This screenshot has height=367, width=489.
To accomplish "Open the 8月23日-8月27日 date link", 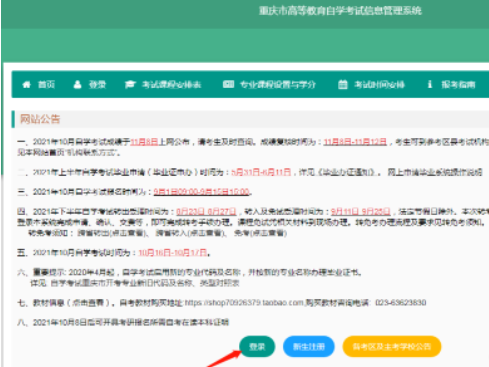I will point(206,212).
